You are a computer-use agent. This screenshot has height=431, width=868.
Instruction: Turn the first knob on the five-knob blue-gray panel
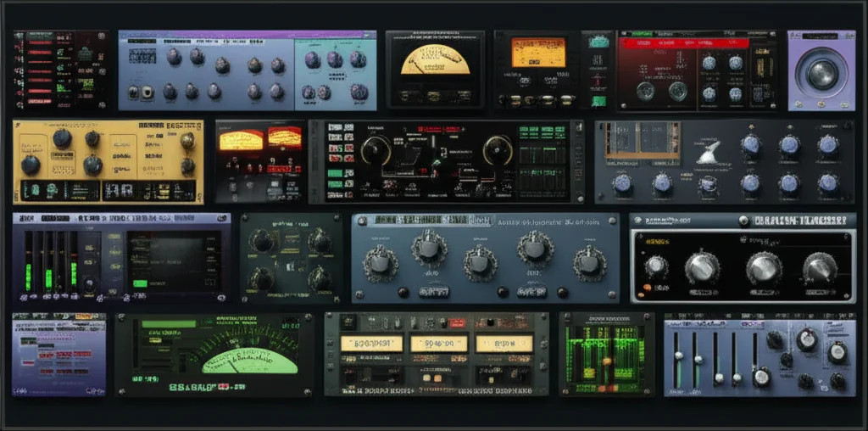[x=381, y=263]
